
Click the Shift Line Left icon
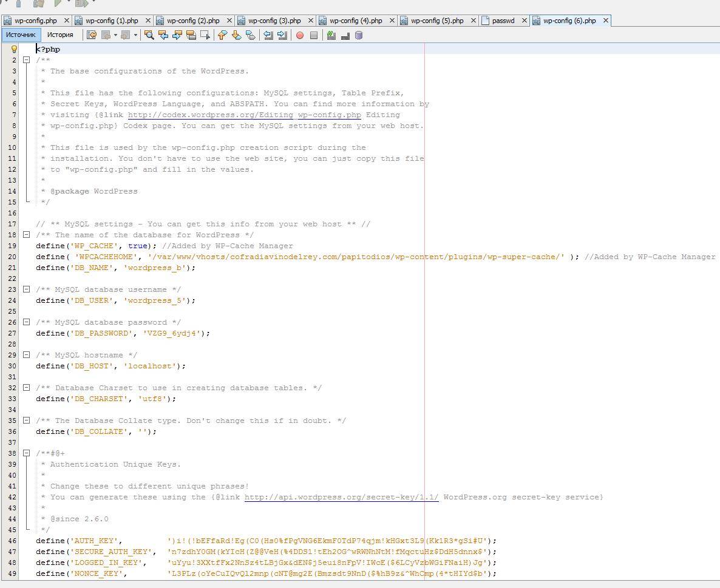pos(268,35)
